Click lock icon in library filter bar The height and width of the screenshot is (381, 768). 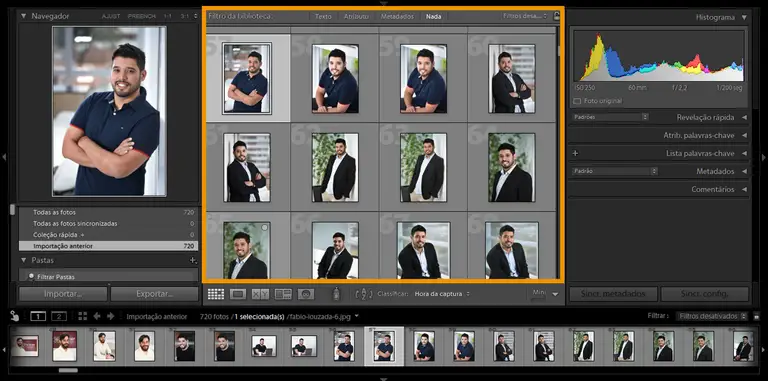tap(556, 16)
